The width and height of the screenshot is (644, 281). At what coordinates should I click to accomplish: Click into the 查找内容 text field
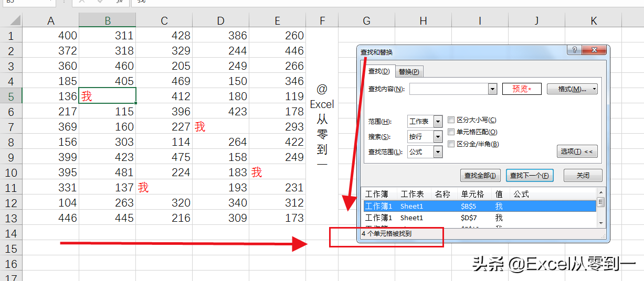(449, 89)
